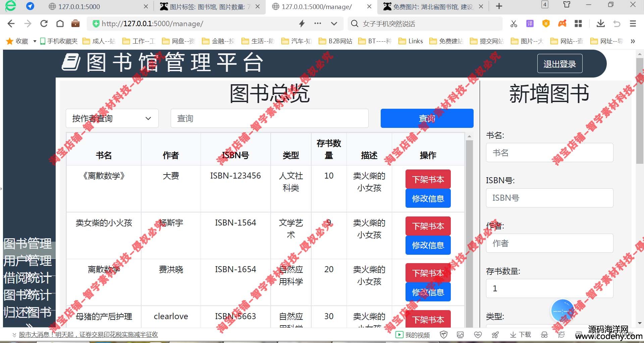Screen dimensions: 644x343
Task: Click the rocket accelerator icon in status bar
Action: [x=495, y=335]
